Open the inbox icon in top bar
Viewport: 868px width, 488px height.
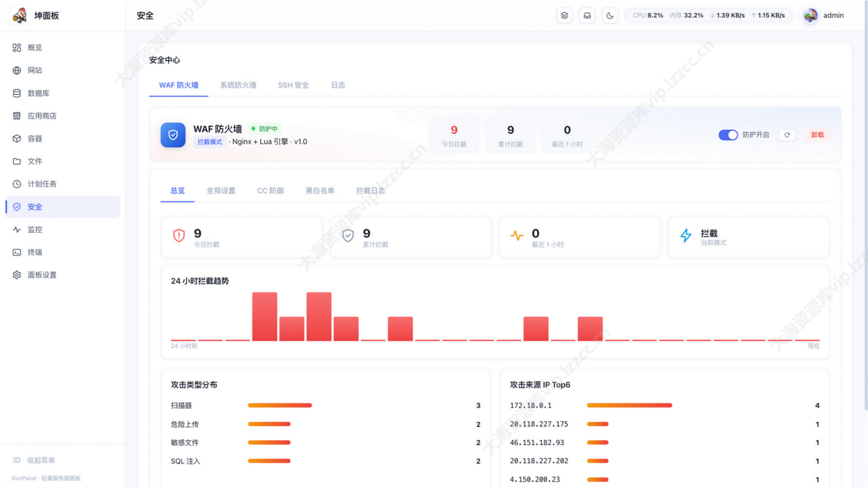587,16
